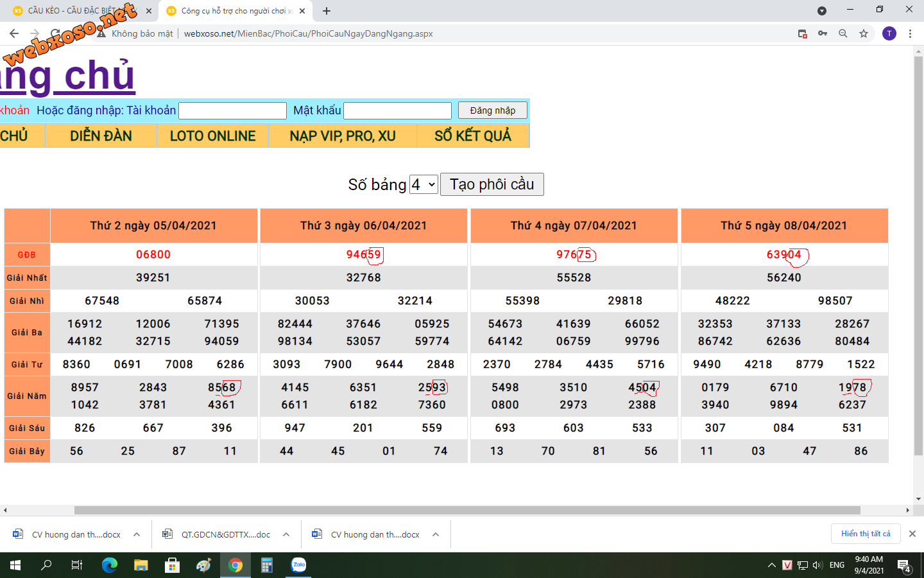Open Calculator from the taskbar
The image size is (924, 578).
267,565
